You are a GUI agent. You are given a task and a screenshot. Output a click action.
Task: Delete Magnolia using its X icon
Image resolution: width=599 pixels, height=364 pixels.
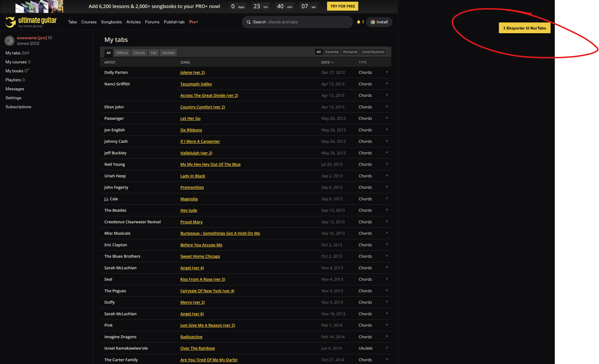[387, 198]
